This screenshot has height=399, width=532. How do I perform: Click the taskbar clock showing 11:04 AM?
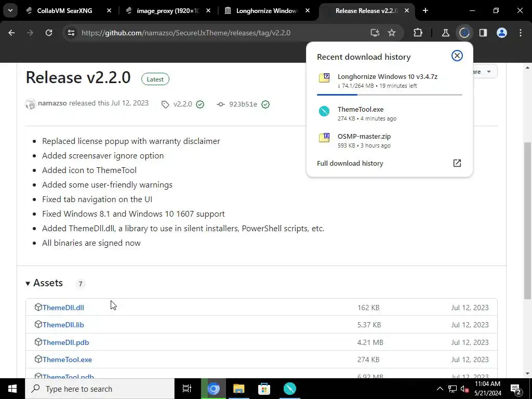pyautogui.click(x=487, y=389)
